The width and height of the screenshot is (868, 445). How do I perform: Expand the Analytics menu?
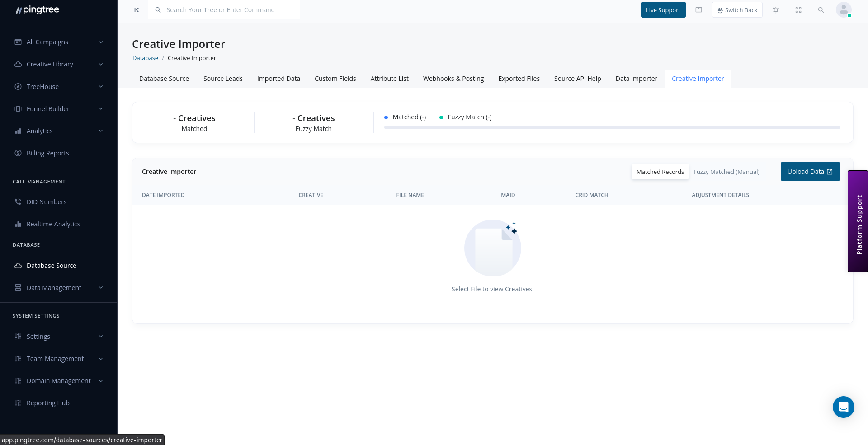coord(100,131)
